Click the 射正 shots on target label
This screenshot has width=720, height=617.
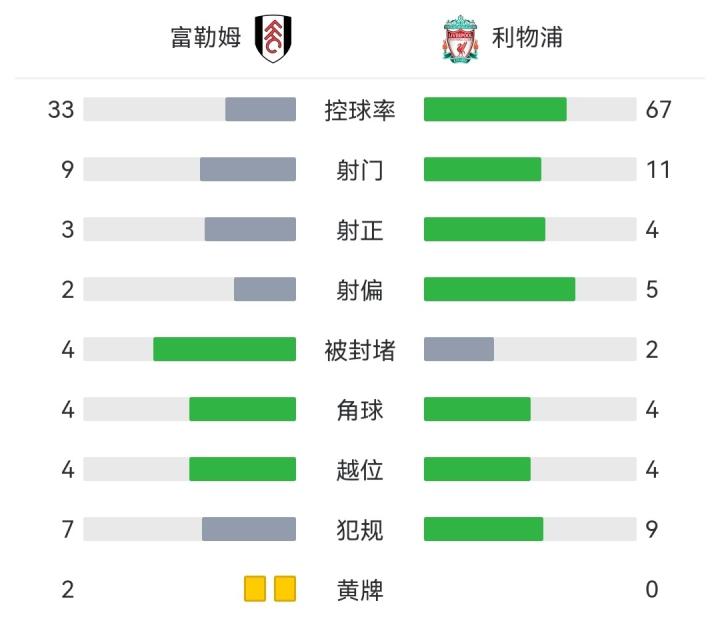pyautogui.click(x=360, y=230)
